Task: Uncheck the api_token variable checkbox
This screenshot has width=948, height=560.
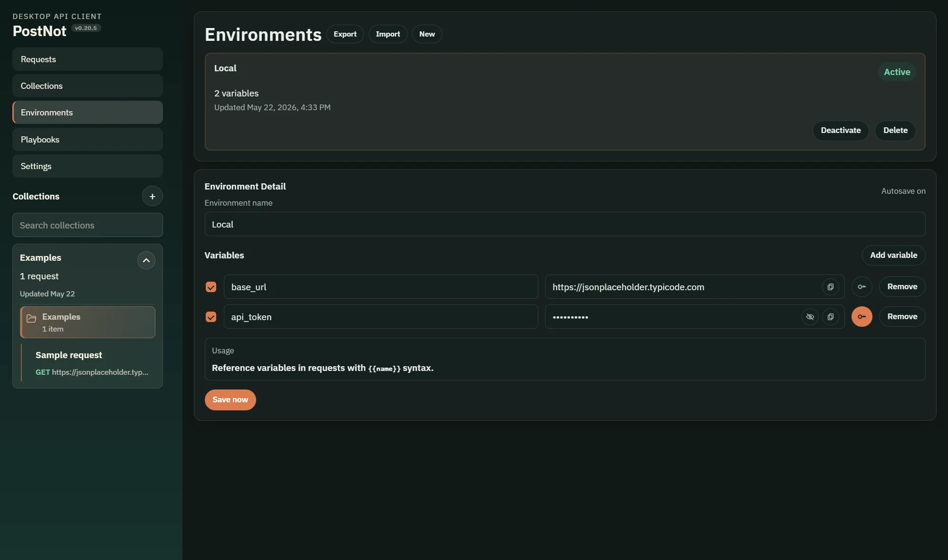Action: click(x=211, y=317)
